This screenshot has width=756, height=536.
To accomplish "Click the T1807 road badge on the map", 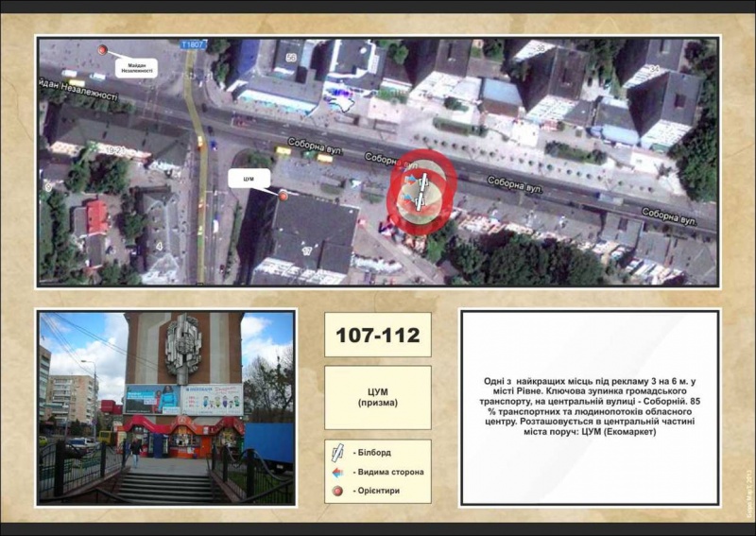I will coord(193,43).
